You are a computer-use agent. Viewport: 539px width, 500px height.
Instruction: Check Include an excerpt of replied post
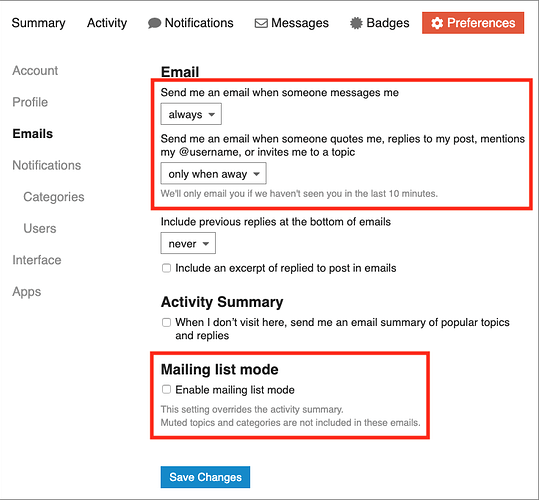[x=166, y=268]
